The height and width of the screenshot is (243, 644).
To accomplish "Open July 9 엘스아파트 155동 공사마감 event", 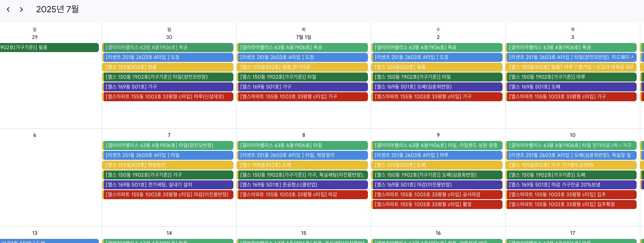I will 437,195.
